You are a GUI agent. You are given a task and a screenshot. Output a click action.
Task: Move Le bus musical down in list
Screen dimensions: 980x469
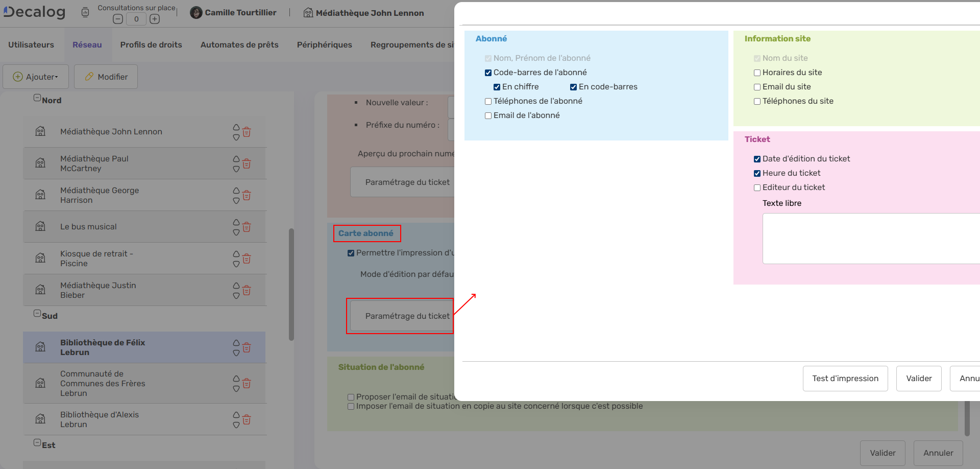[236, 232]
